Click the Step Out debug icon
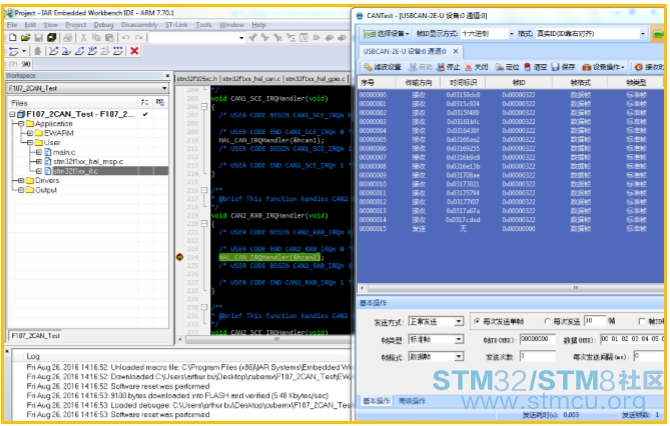The height and width of the screenshot is (426, 670). tap(79, 51)
